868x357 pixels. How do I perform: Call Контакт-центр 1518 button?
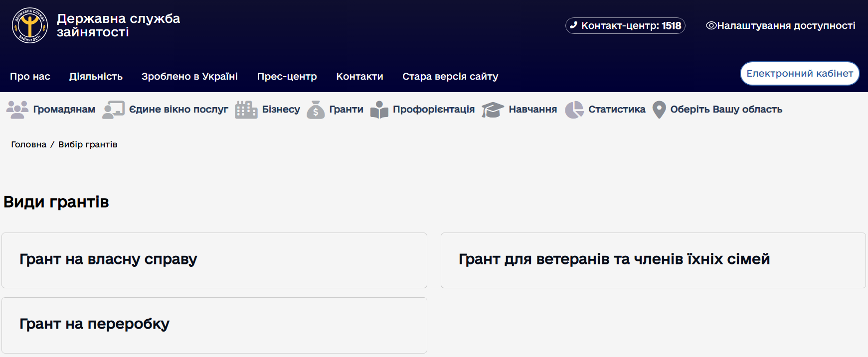(625, 25)
